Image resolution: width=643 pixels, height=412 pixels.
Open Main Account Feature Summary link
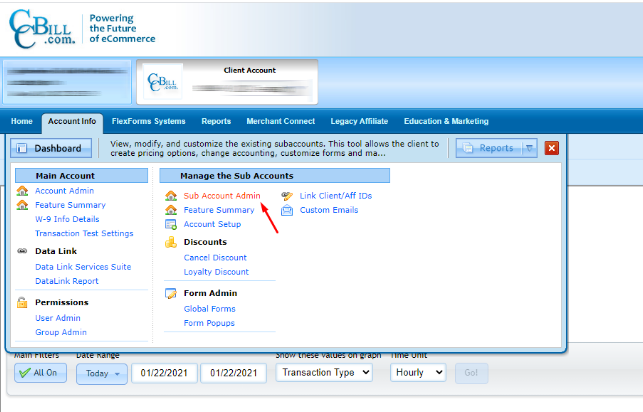(71, 205)
